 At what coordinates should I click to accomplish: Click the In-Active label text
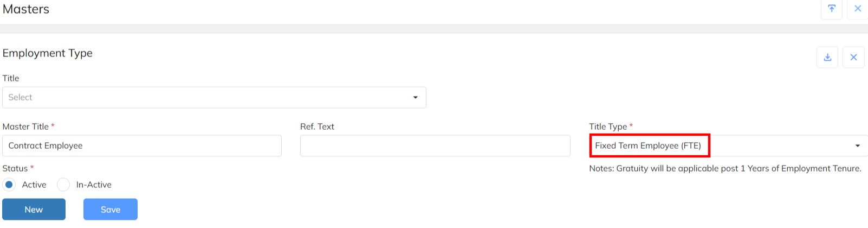tap(94, 185)
